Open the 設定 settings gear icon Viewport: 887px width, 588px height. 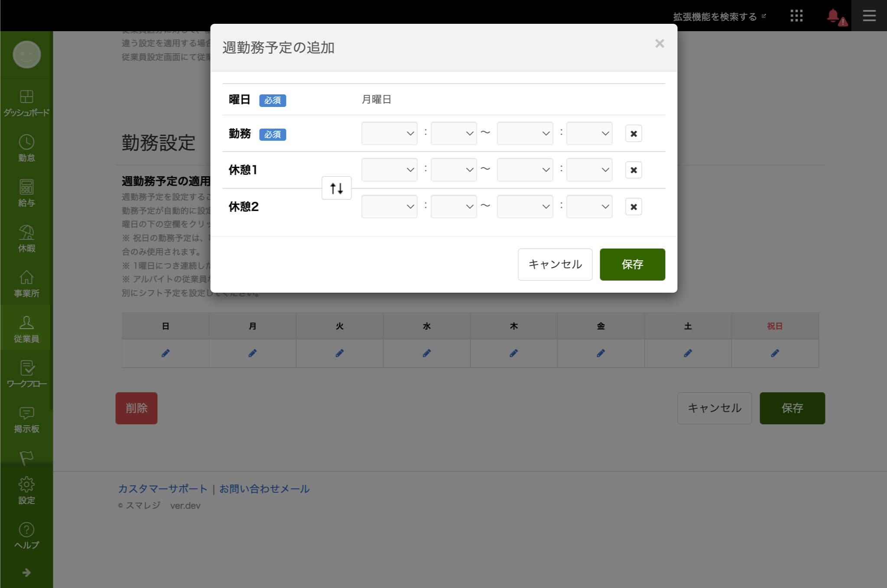tap(26, 491)
